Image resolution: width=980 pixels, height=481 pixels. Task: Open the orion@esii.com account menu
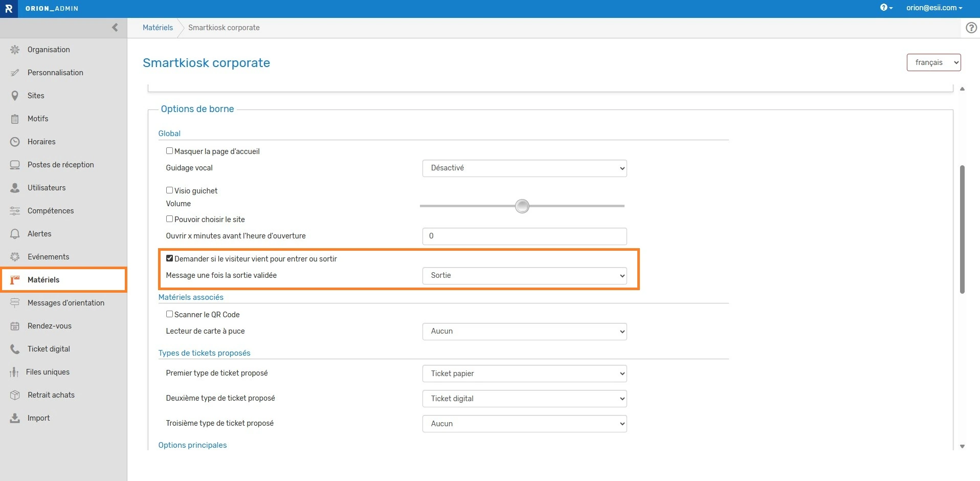click(934, 8)
